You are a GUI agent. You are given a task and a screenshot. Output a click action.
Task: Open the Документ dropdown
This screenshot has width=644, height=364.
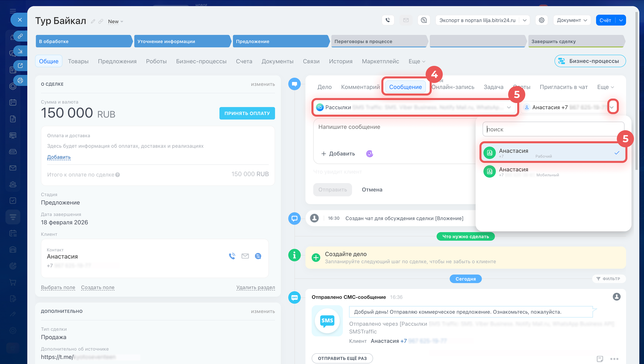click(572, 20)
